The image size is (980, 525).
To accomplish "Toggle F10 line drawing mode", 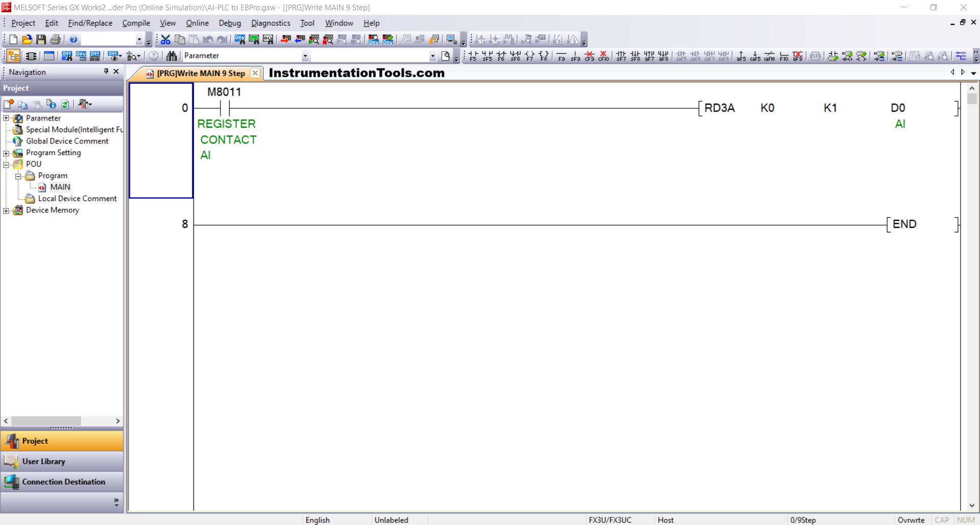I will pyautogui.click(x=784, y=56).
